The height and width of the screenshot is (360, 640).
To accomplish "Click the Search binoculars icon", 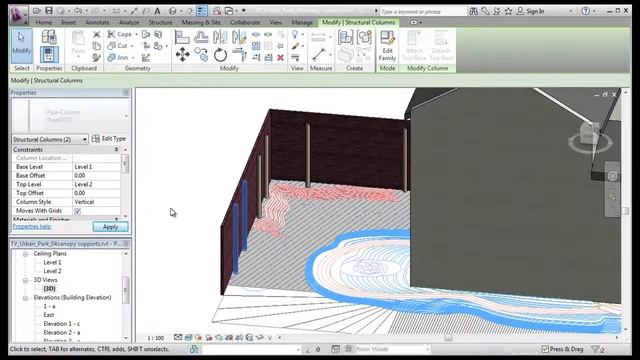I will (x=473, y=11).
